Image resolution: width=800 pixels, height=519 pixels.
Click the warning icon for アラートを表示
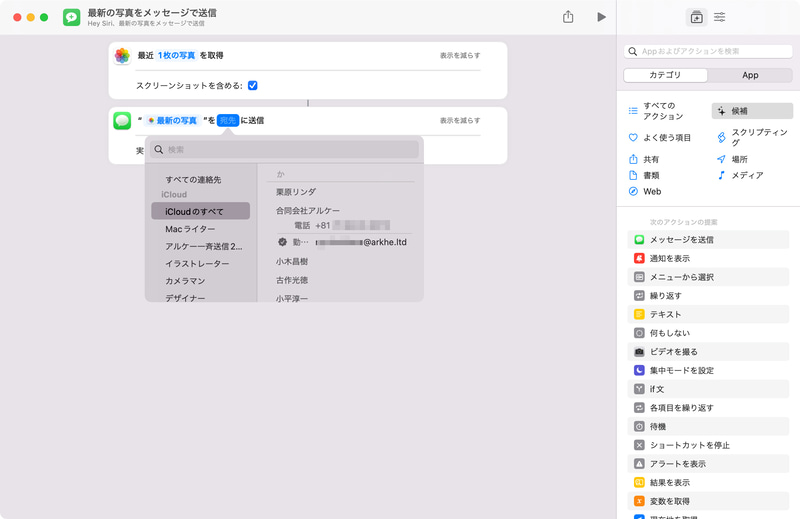click(639, 463)
